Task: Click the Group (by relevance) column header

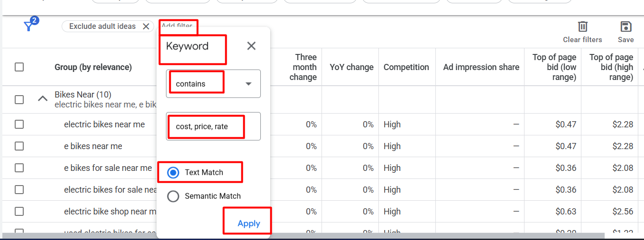Action: [93, 67]
